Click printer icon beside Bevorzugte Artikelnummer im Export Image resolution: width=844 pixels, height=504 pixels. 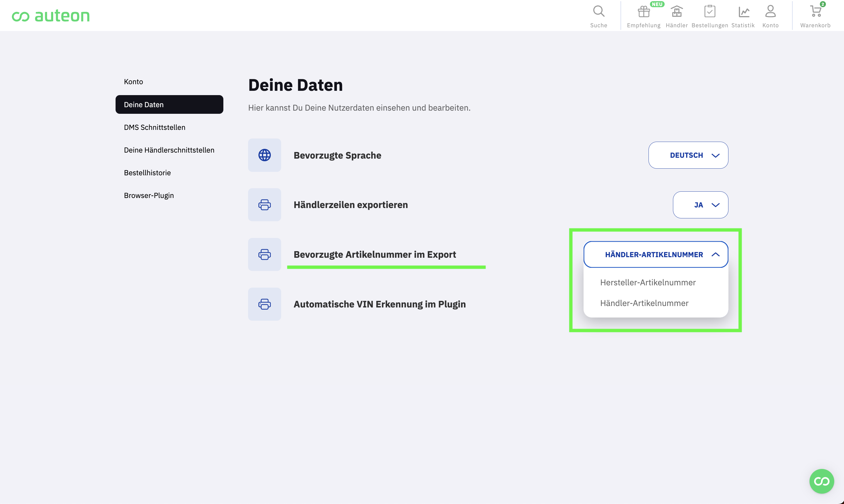264,254
